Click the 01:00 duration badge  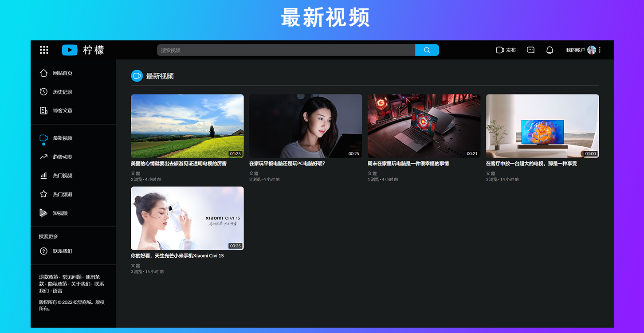tap(591, 154)
